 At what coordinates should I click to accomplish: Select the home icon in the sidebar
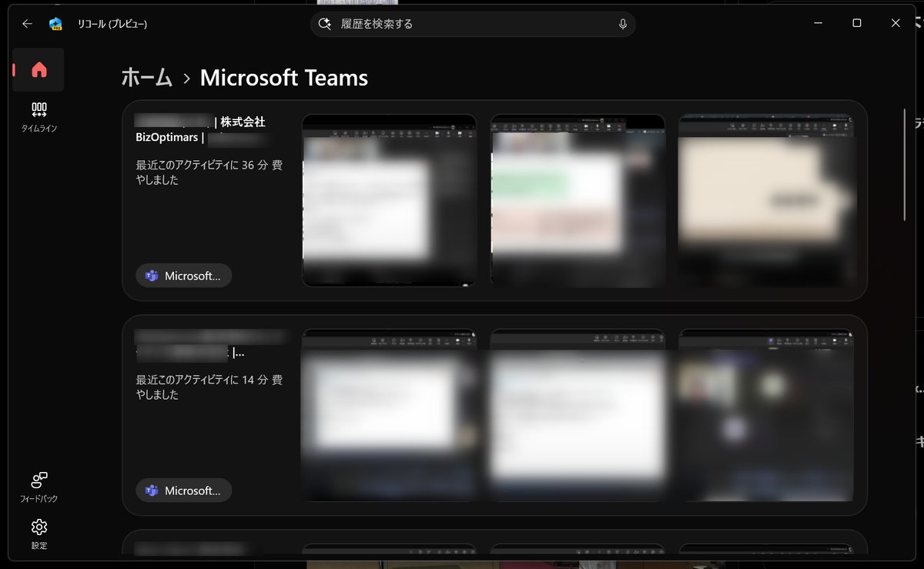[x=38, y=69]
